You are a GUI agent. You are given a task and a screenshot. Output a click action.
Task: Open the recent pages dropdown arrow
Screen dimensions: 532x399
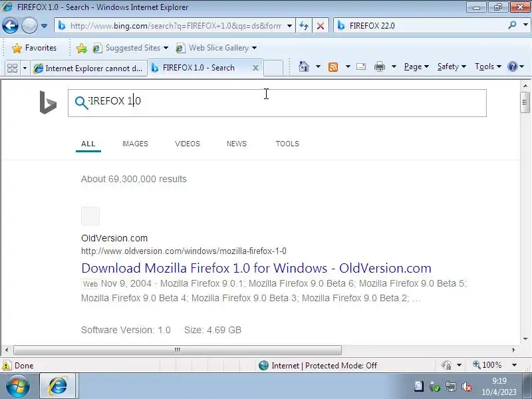coord(44,25)
